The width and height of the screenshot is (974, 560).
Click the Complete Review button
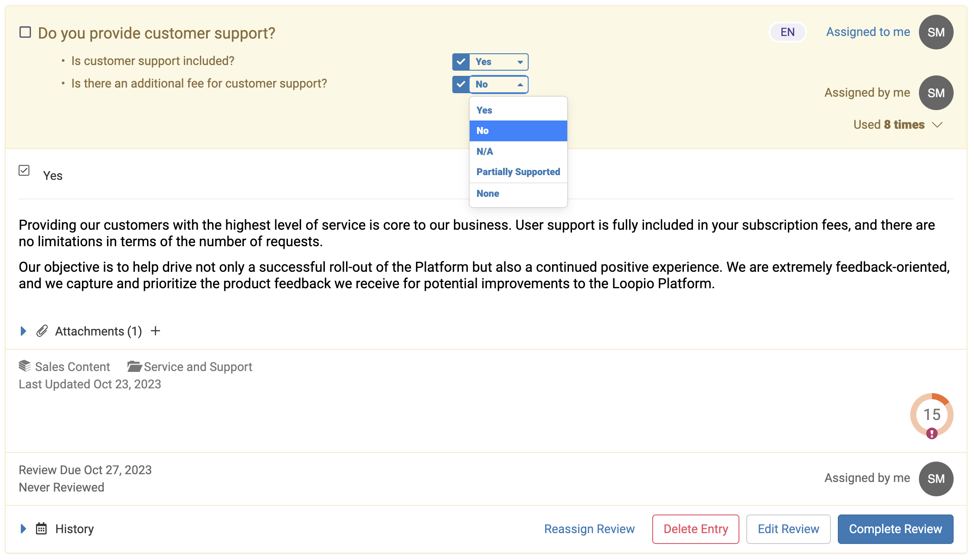pyautogui.click(x=895, y=529)
